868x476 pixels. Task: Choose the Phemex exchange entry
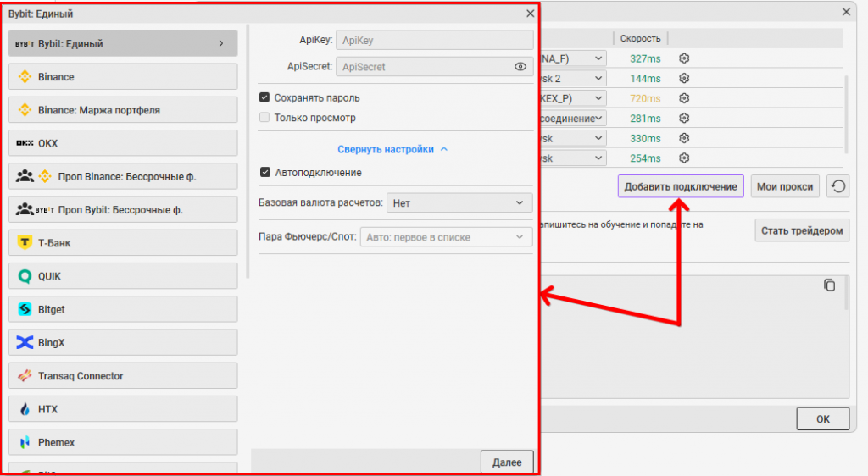coord(123,441)
